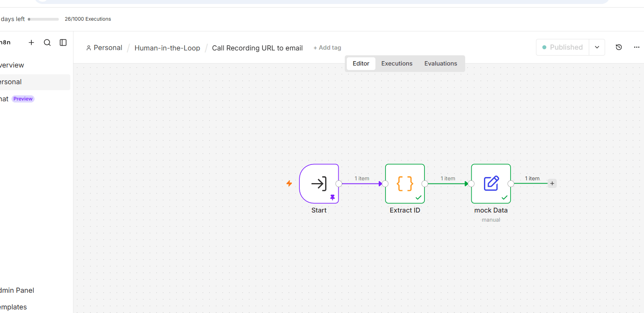The image size is (644, 313).
Task: Select the mock Data edit node
Action: tap(491, 184)
